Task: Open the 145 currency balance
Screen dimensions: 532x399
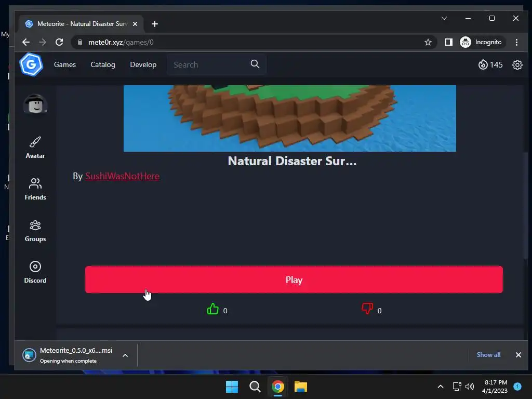Action: (x=490, y=64)
